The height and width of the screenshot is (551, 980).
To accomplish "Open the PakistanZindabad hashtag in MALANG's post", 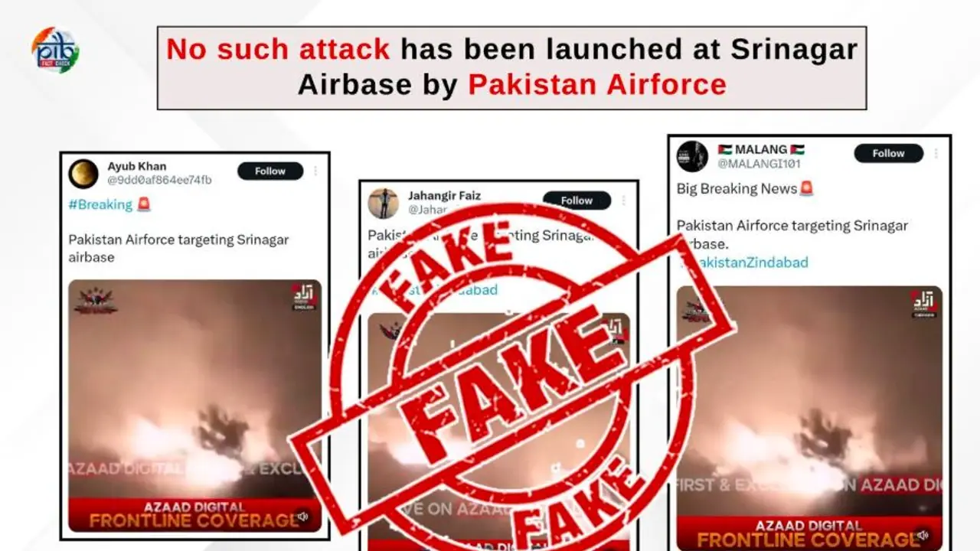I will pyautogui.click(x=743, y=262).
